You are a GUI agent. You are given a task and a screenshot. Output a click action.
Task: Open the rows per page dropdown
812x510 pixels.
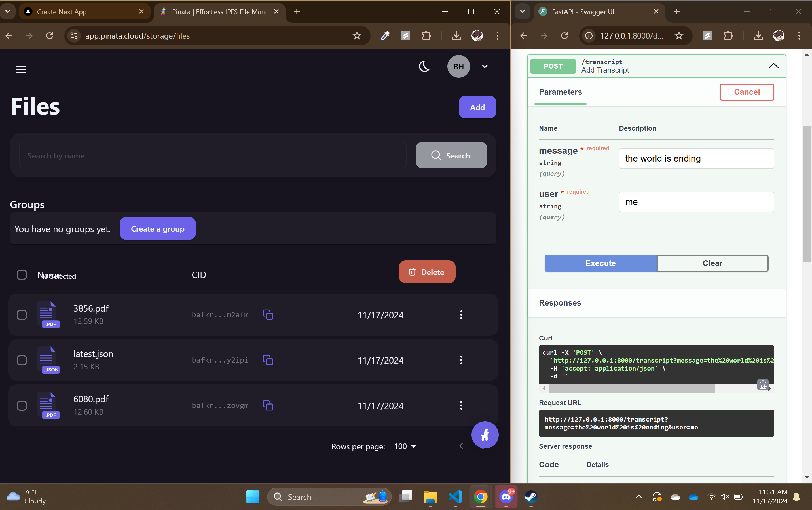pos(405,446)
